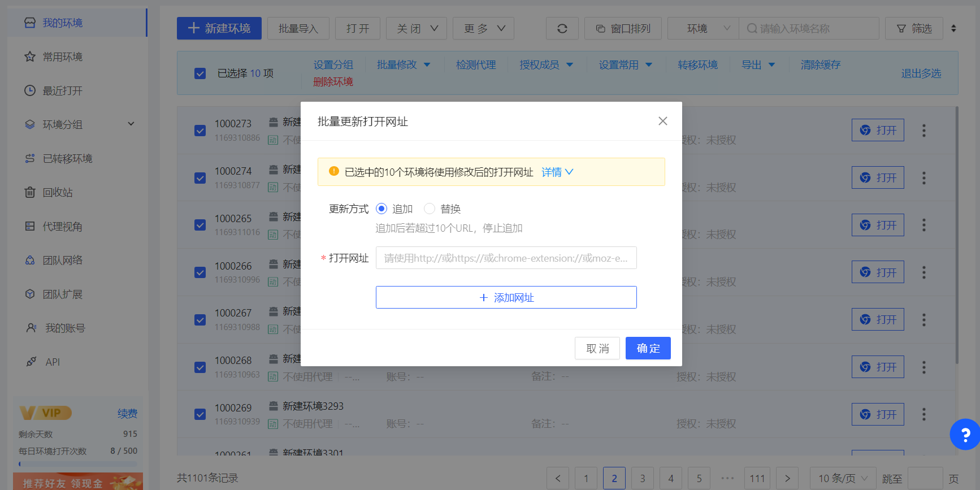Expand the 详情 details link in the notice
The image size is (980, 490).
coord(557,172)
